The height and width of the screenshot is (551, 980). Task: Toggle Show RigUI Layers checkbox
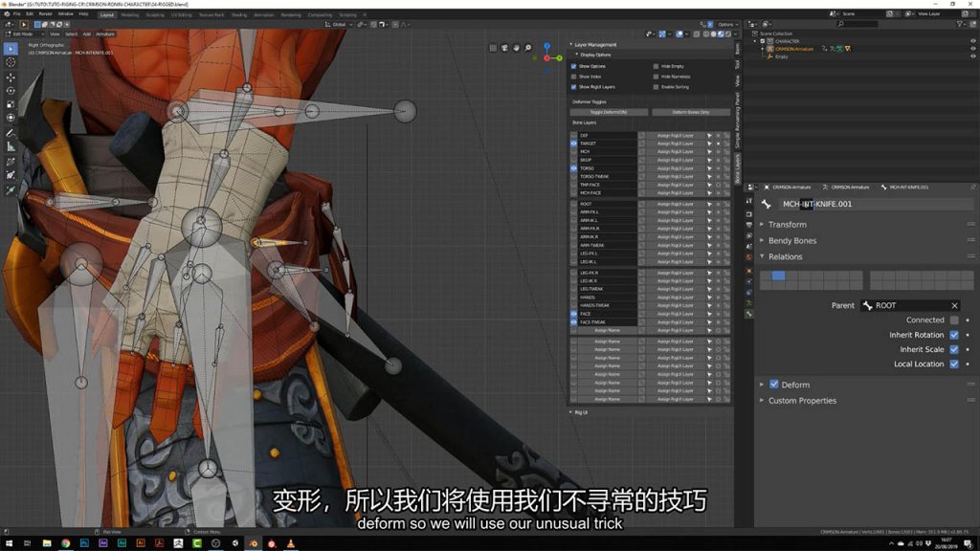point(574,87)
